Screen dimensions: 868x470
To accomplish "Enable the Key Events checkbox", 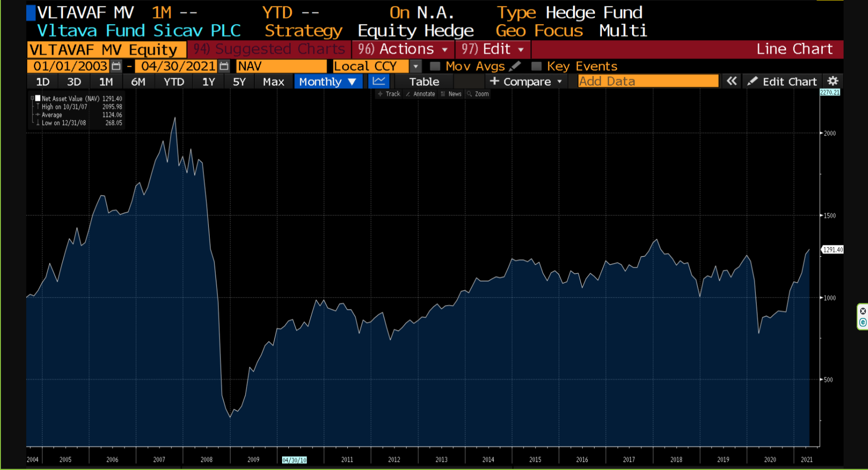I will pos(536,66).
